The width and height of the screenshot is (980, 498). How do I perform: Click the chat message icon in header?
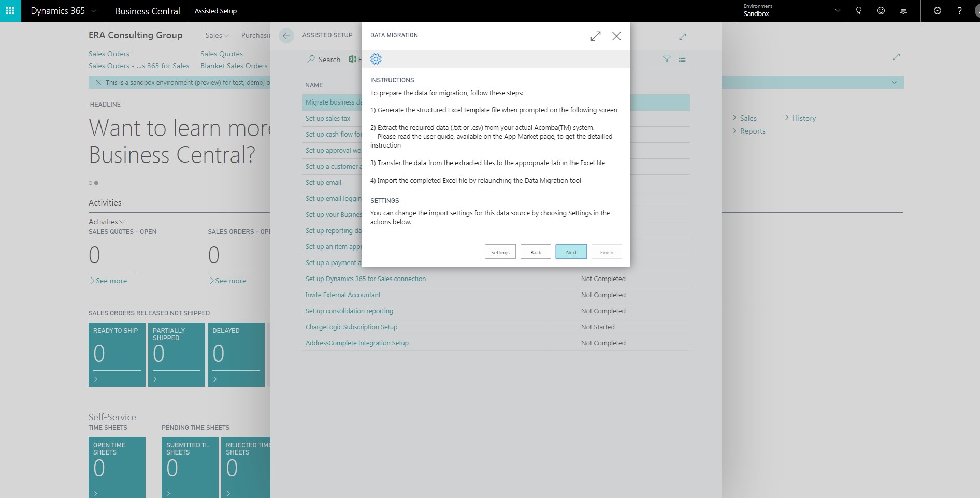pos(903,11)
